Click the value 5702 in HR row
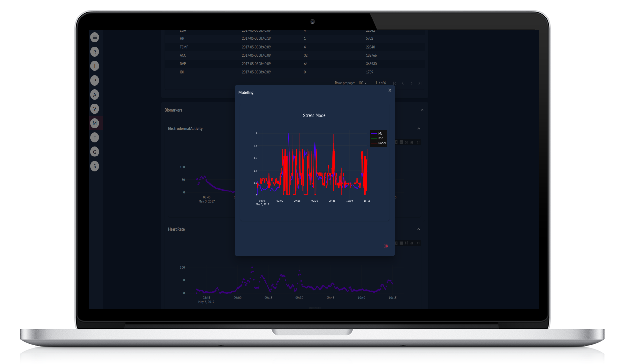Viewport: 622px width, 364px height. coord(370,38)
